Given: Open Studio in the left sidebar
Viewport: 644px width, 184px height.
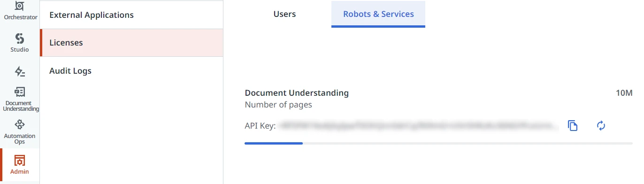Looking at the screenshot, I should (20, 43).
